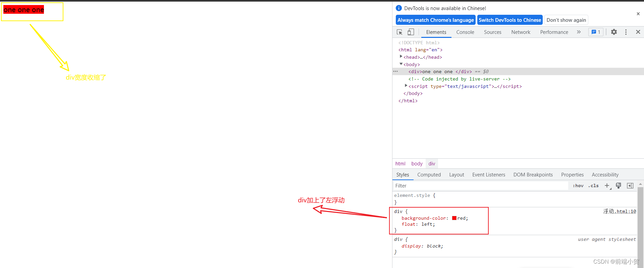Screen dimensions: 644x268
Task: Open the issues counter badge showing 1
Action: point(596,32)
